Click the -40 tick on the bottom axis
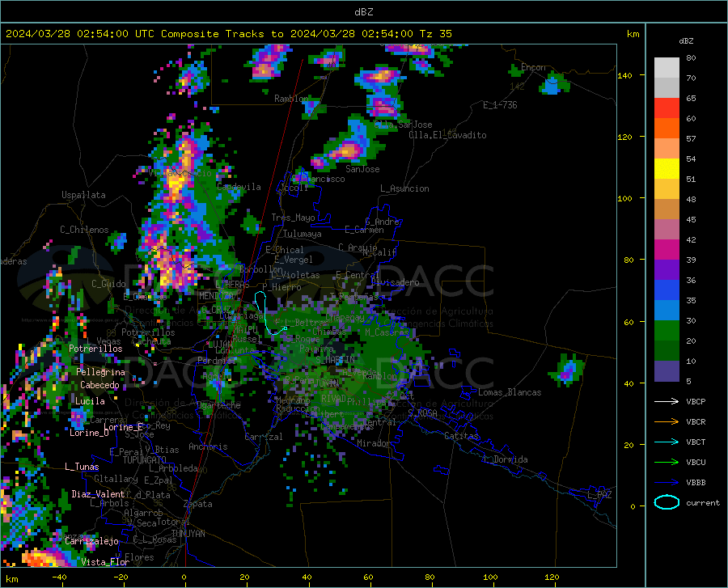The width and height of the screenshot is (728, 588). coord(59,577)
